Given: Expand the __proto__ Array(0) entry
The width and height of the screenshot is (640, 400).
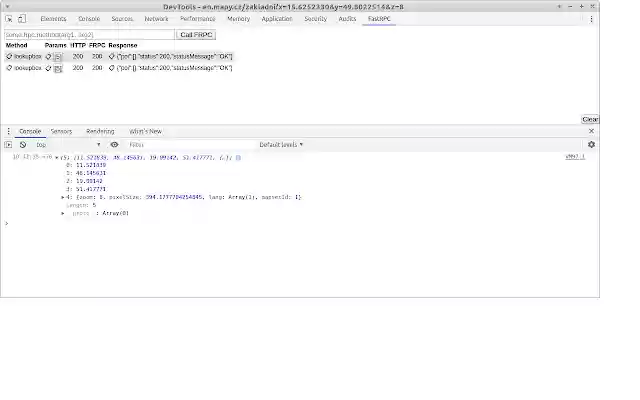Looking at the screenshot, I should [63, 213].
